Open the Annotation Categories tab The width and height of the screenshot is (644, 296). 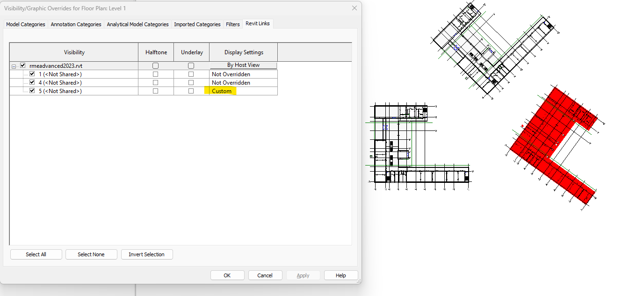click(x=75, y=24)
